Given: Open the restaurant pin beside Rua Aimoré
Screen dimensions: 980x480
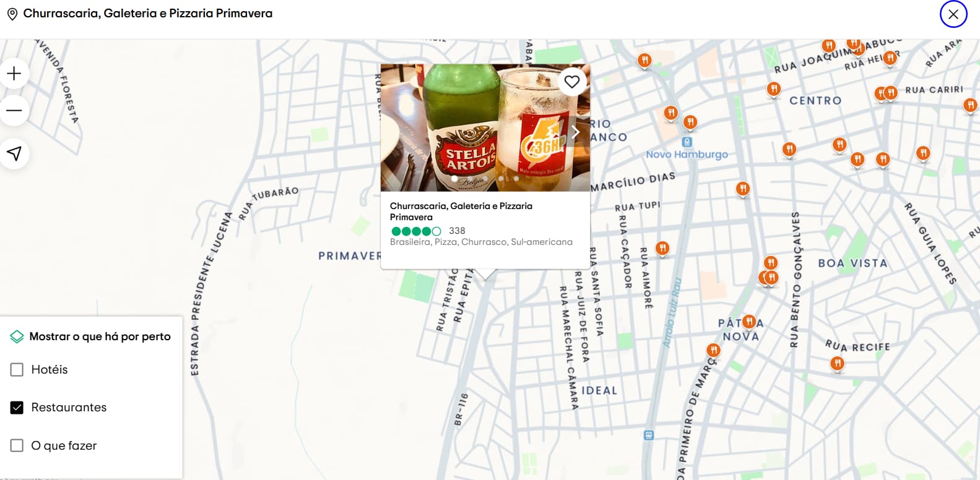Looking at the screenshot, I should click(662, 248).
